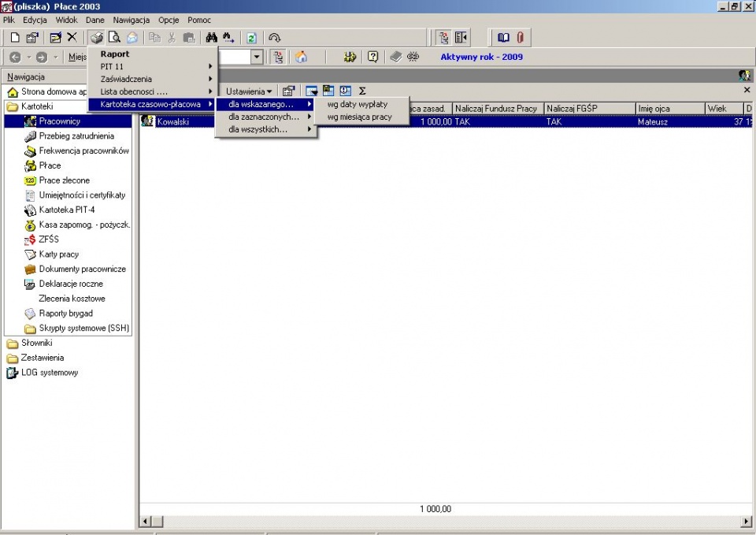The width and height of the screenshot is (756, 535).
Task: Select Strona domowa in navigation tree
Action: tap(47, 91)
